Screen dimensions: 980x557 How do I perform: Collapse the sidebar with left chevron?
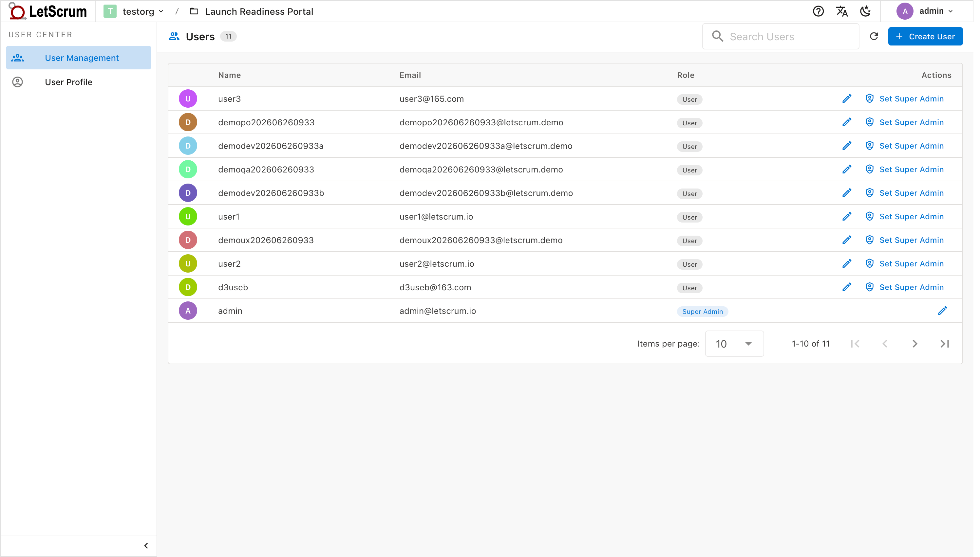146,546
